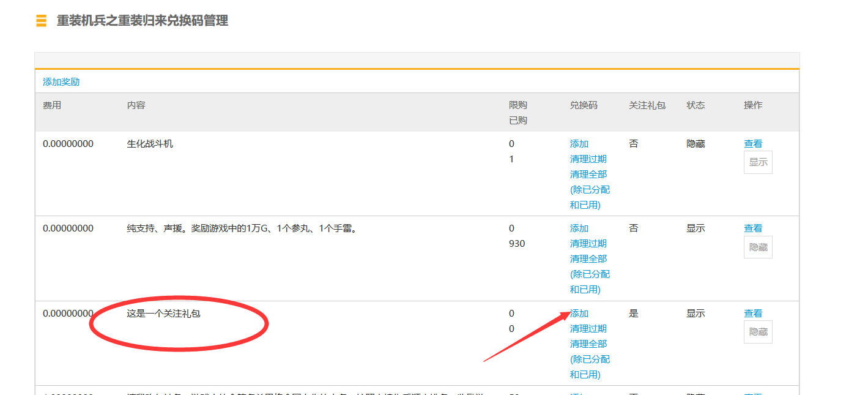Image resolution: width=868 pixels, height=395 pixels.
Task: Click 添加 in the 这是一个关注礼包 row
Action: click(579, 314)
